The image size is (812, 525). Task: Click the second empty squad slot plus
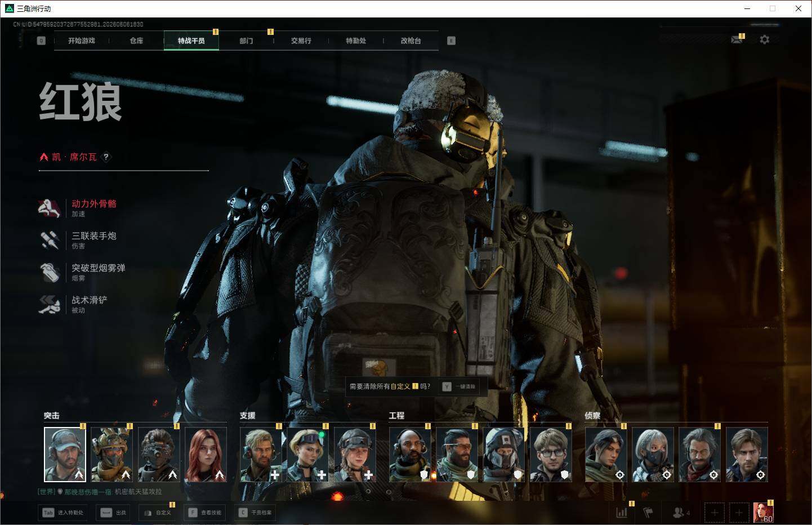(739, 513)
